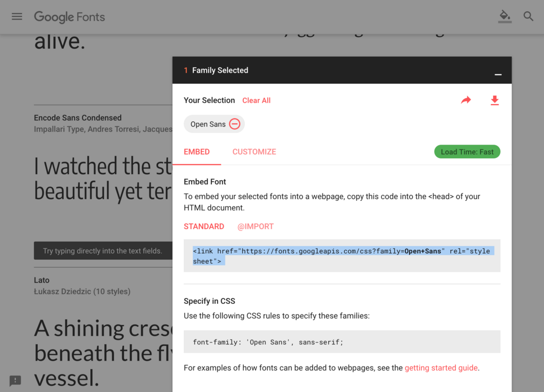The height and width of the screenshot is (392, 544).
Task: Click the Google Fonts logo
Action: point(70,16)
